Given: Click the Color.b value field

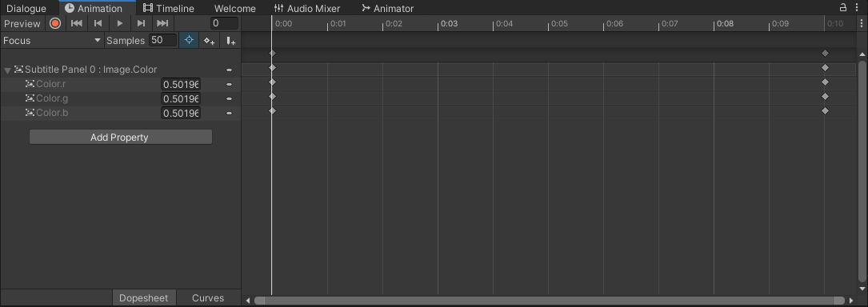Looking at the screenshot, I should [181, 113].
